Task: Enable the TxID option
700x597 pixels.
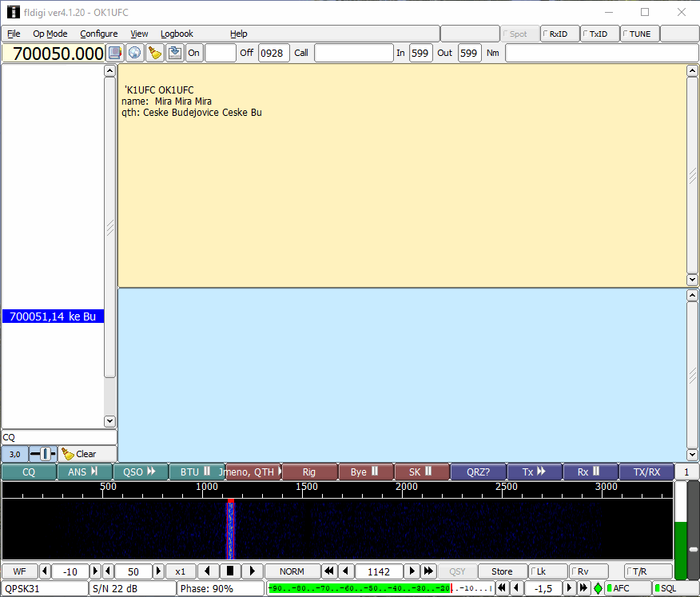Action: click(x=600, y=34)
